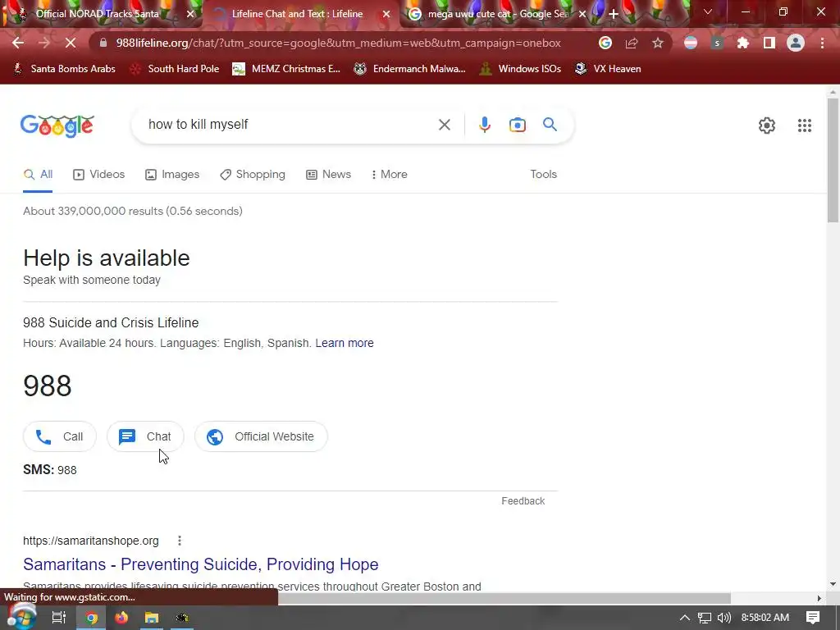Screen dimensions: 840x630
Task: Select the All results tab
Action: 38,174
